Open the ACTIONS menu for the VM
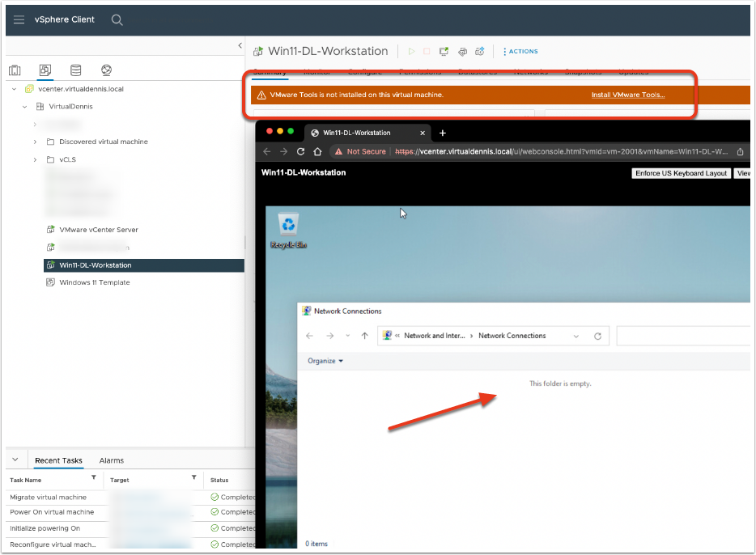This screenshot has width=756, height=555. (520, 51)
